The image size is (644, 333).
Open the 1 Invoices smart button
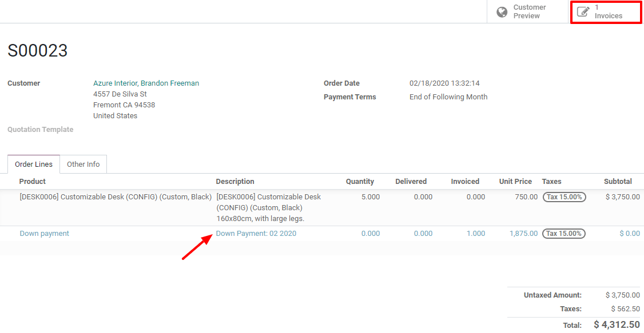[x=605, y=11]
